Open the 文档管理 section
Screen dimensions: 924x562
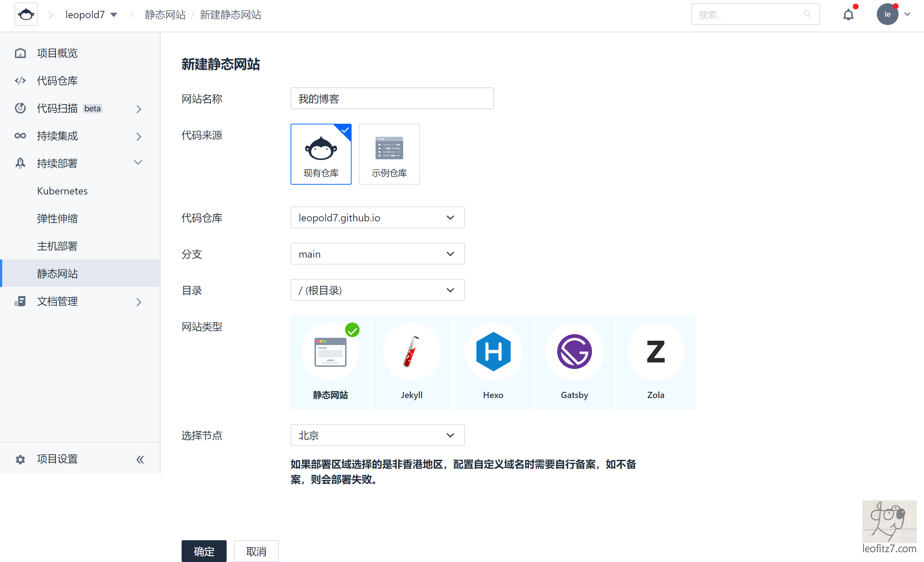pyautogui.click(x=57, y=301)
